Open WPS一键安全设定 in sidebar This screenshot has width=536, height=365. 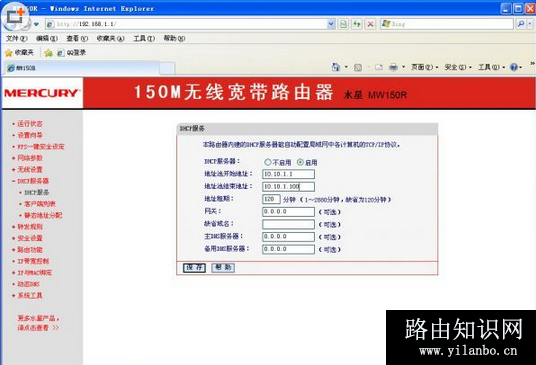tap(41, 147)
